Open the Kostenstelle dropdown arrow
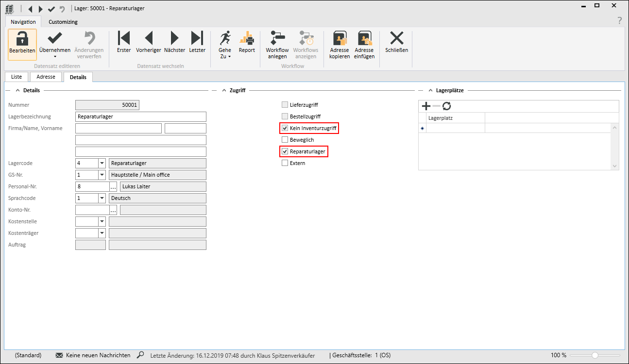Image resolution: width=629 pixels, height=364 pixels. (102, 222)
